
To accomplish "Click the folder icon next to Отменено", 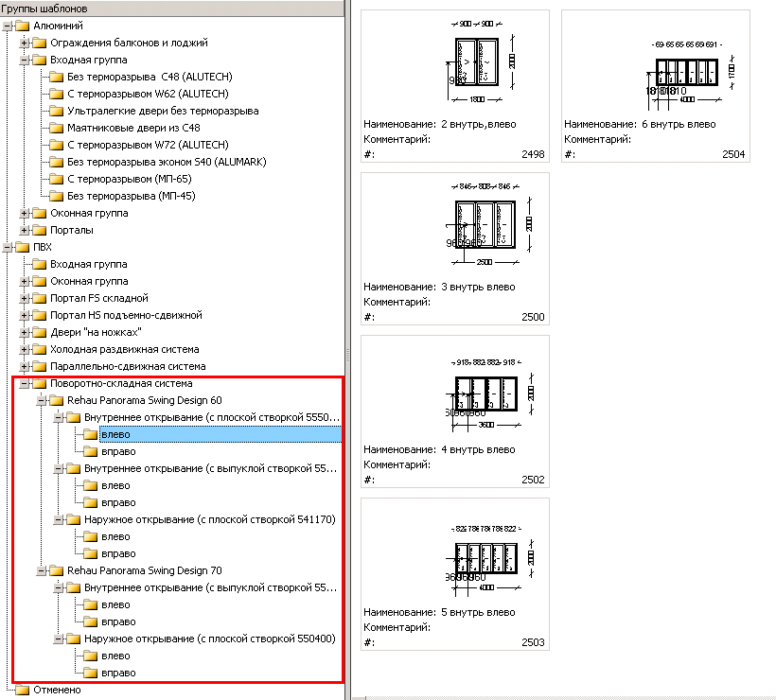I will pyautogui.click(x=23, y=690).
